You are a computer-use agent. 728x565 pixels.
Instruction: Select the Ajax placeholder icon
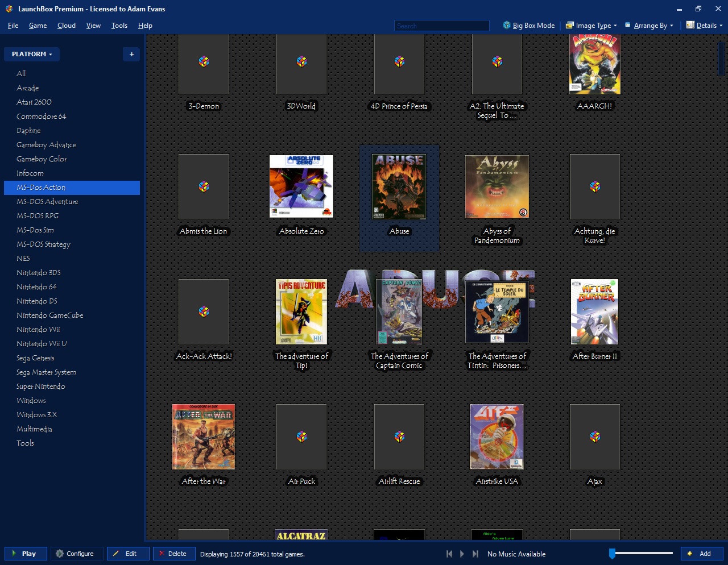coord(595,437)
